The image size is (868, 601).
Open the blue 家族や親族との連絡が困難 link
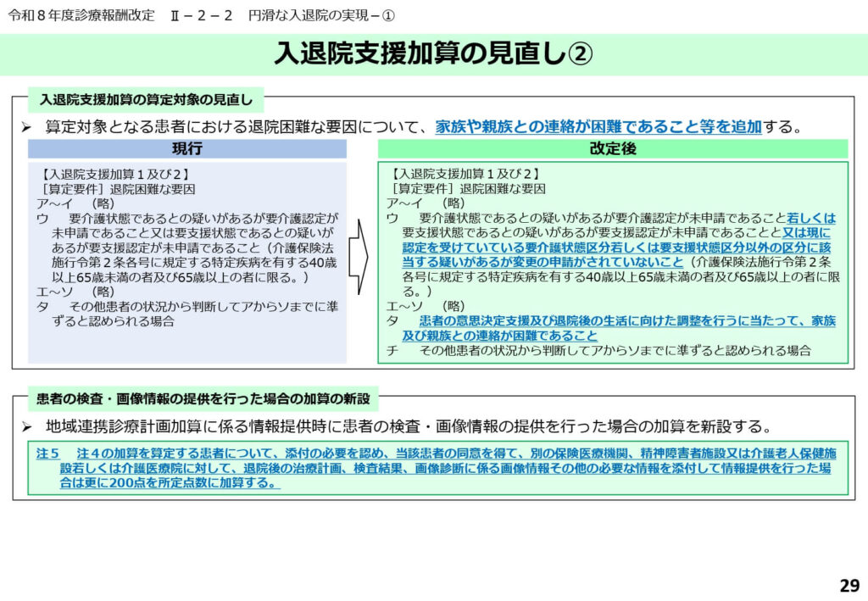[x=598, y=127]
